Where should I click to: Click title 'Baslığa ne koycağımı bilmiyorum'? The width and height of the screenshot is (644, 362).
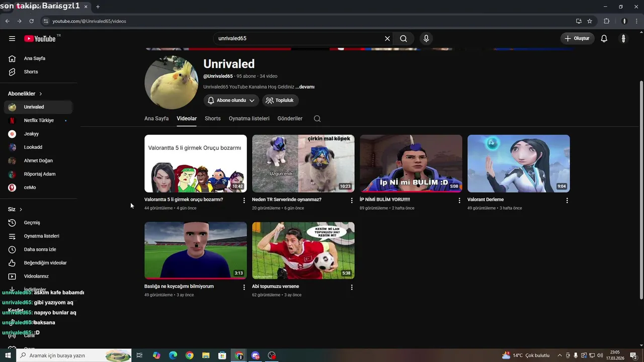[x=179, y=287]
